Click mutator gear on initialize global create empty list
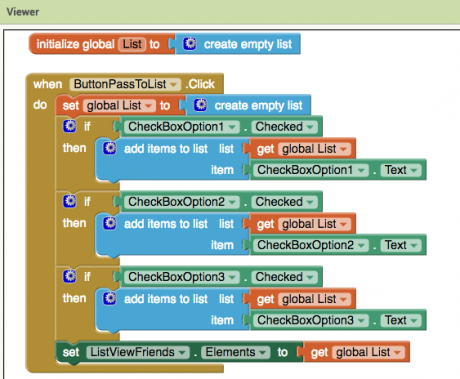This screenshot has width=460, height=379. pos(190,44)
